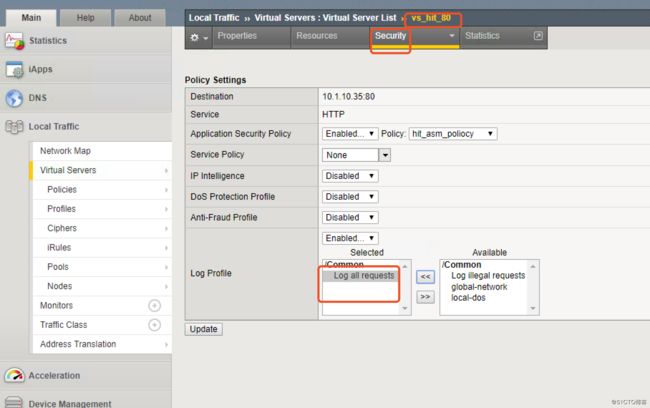Switch to the Main tab

pyautogui.click(x=31, y=18)
